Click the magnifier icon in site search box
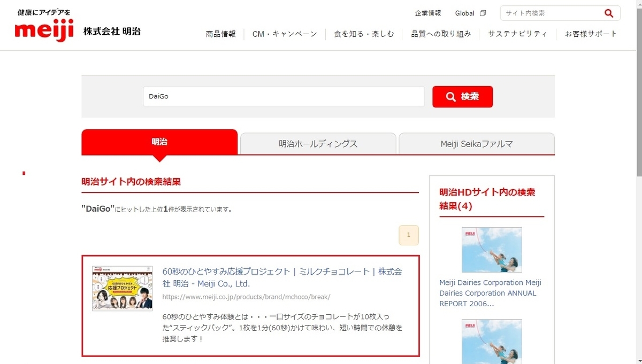Image resolution: width=642 pixels, height=364 pixels. [609, 13]
